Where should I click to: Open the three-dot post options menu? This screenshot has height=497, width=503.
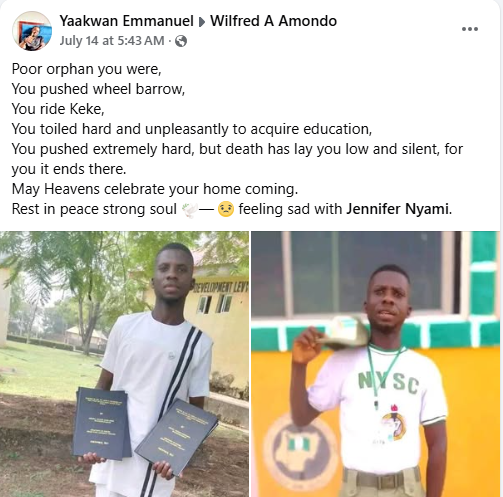470,29
